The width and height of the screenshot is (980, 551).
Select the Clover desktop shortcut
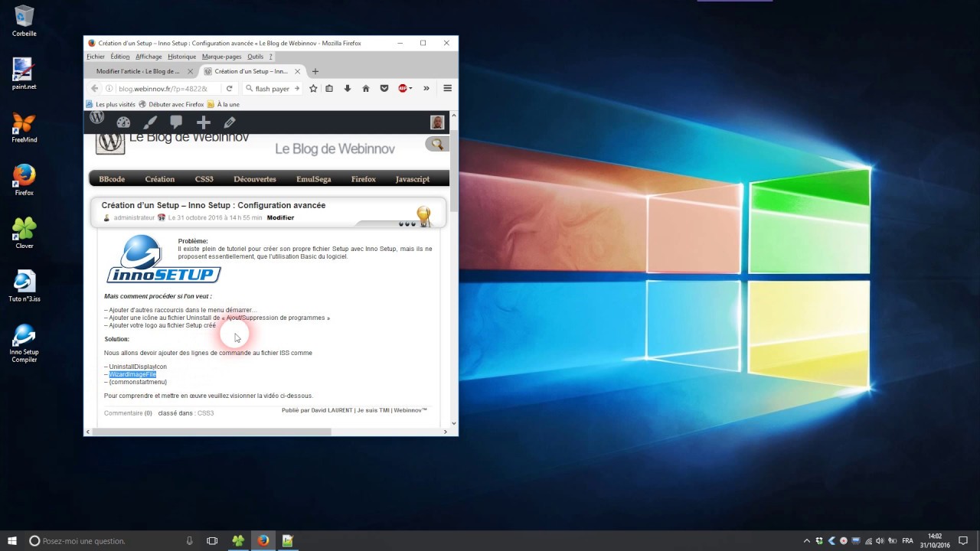24,233
